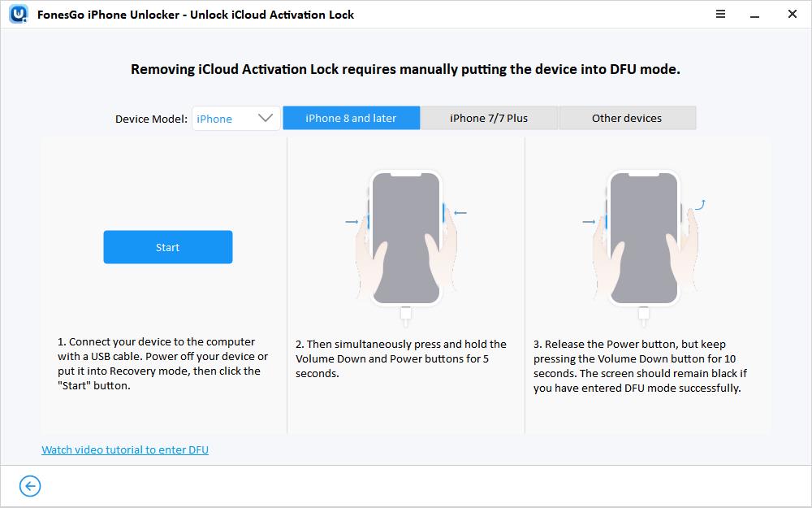Close the FonesGo iPhone Unlocker window
812x508 pixels.
coord(793,14)
